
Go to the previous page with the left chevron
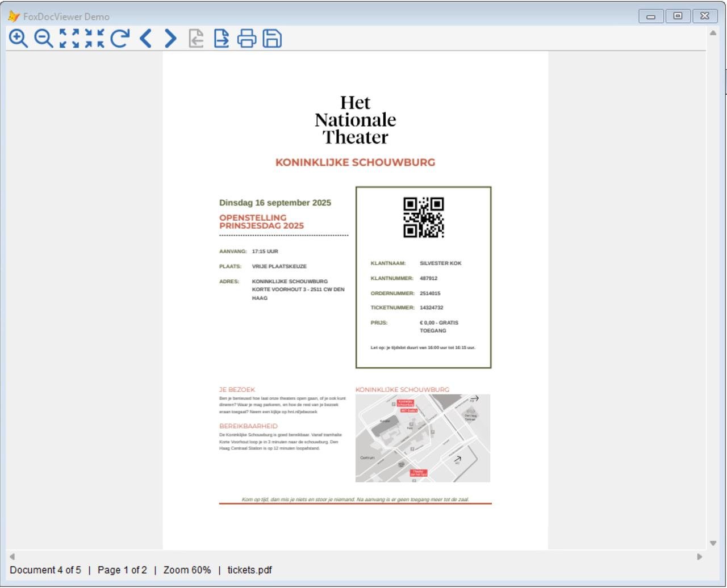145,39
